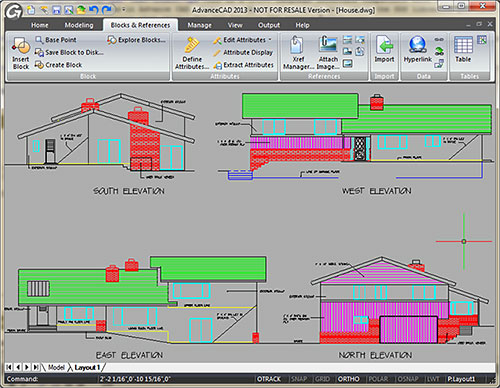Click the coordinate readout in status bar

[x=135, y=379]
